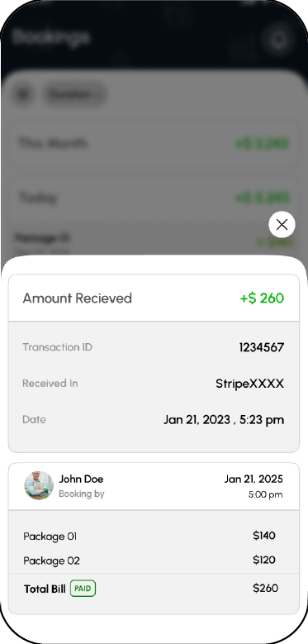This screenshot has height=644, width=308.
Task: Select the PAID status badge
Action: click(83, 589)
